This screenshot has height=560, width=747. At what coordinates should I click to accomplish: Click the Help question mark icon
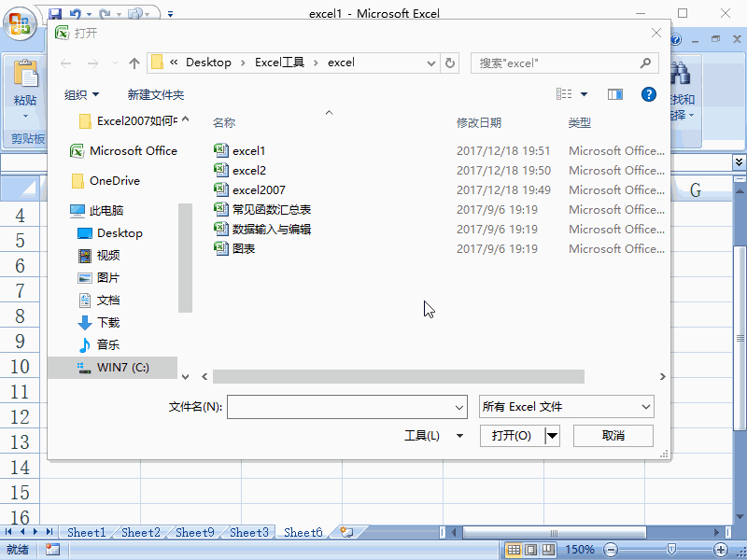tap(648, 94)
